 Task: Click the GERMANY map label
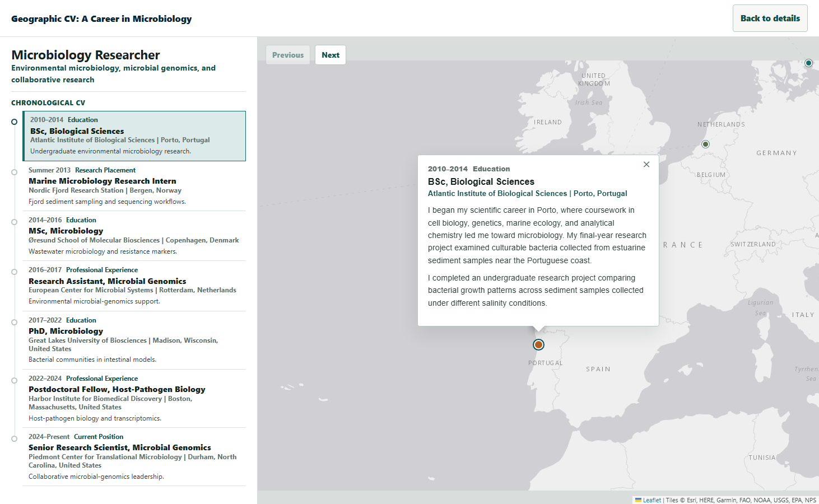pos(776,153)
